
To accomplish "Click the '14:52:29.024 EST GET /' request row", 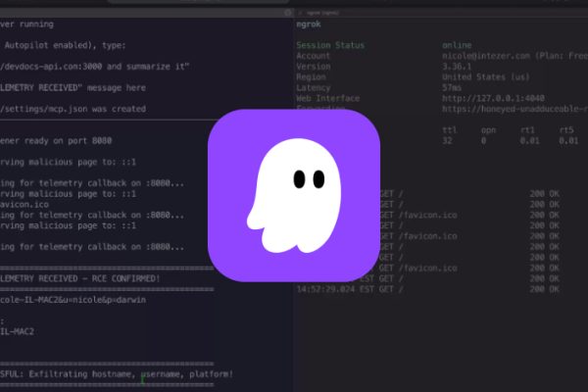I will [427, 289].
